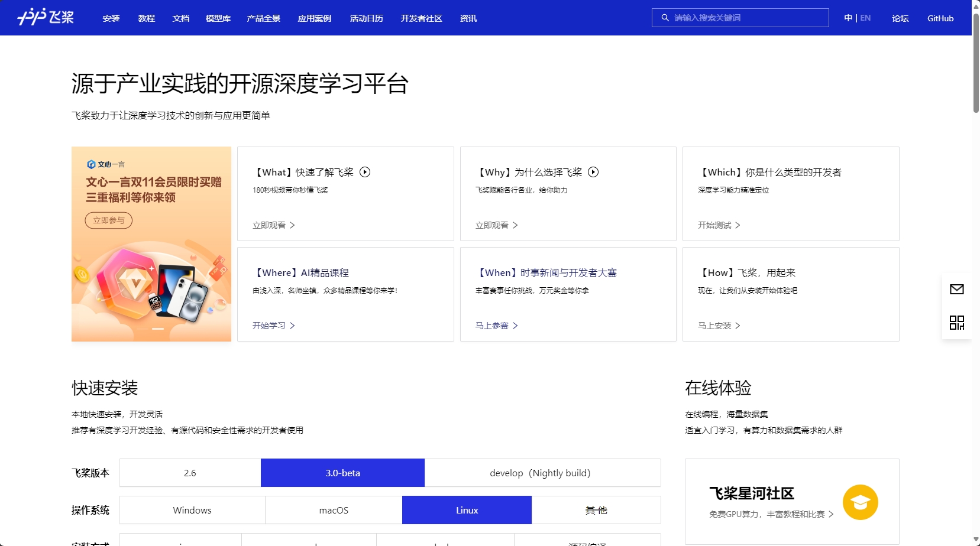
Task: Open the 模型库 menu item
Action: point(218,18)
